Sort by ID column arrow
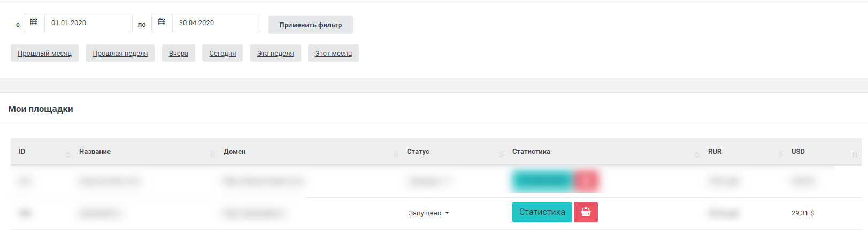The height and width of the screenshot is (233, 868). click(x=68, y=155)
